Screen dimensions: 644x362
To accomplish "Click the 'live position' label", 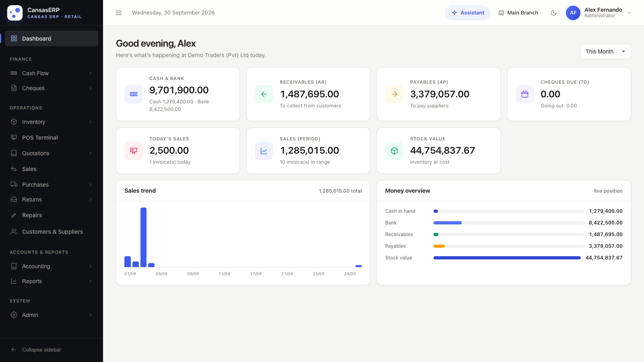I will (x=608, y=191).
